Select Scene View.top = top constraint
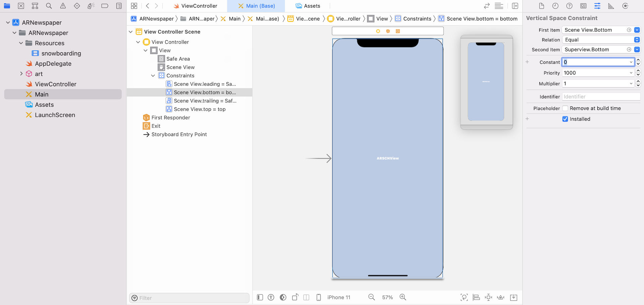 (x=199, y=109)
